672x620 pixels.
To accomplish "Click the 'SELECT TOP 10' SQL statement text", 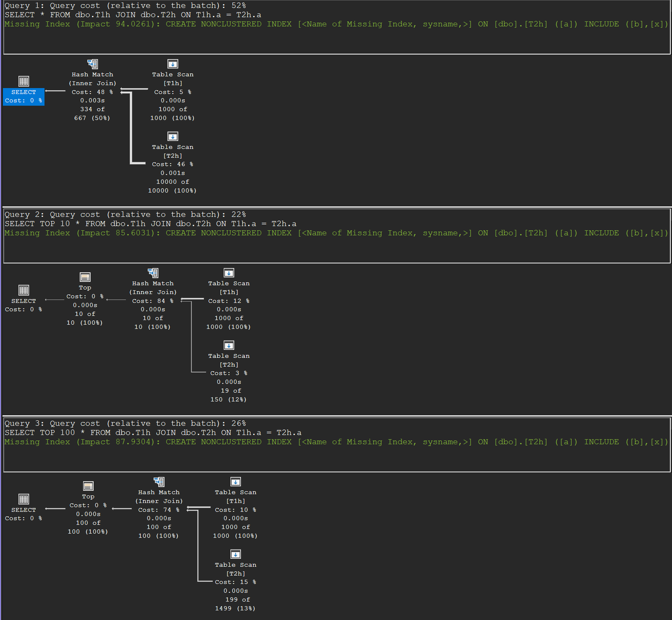I will pos(150,224).
